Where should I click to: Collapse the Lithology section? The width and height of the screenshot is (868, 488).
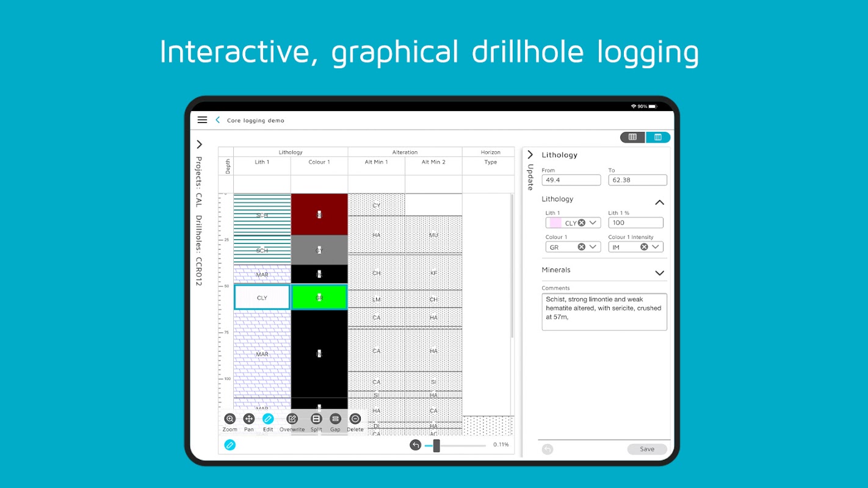pyautogui.click(x=659, y=203)
